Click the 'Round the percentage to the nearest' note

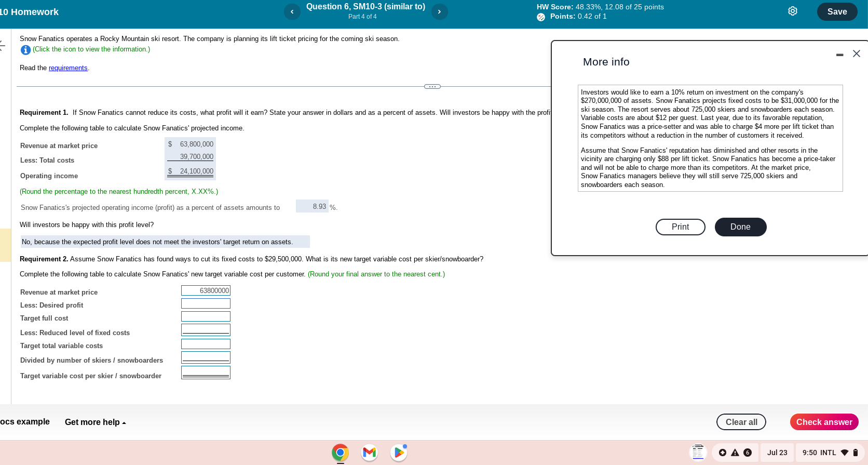[x=119, y=191]
